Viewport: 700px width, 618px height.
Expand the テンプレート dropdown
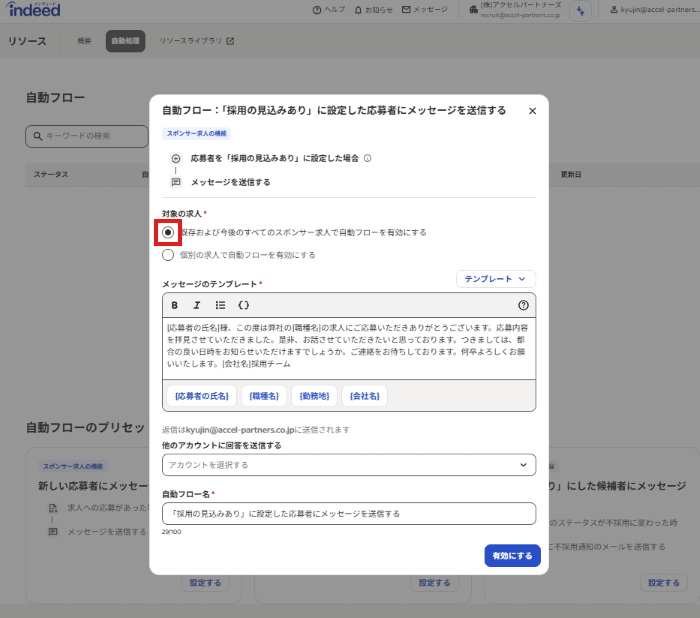[x=495, y=279]
